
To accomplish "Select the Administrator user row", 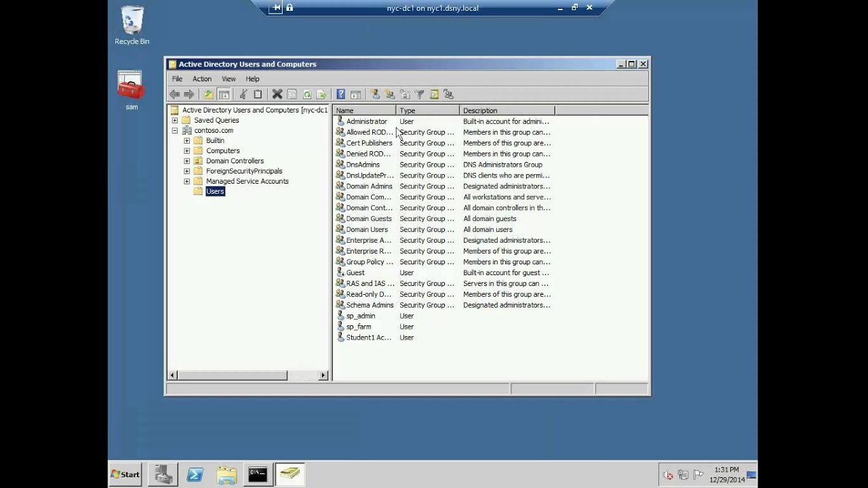I will [x=443, y=121].
